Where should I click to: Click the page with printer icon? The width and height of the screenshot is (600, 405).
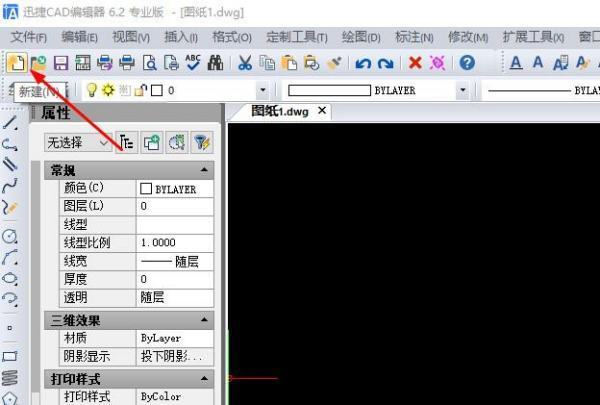(171, 63)
